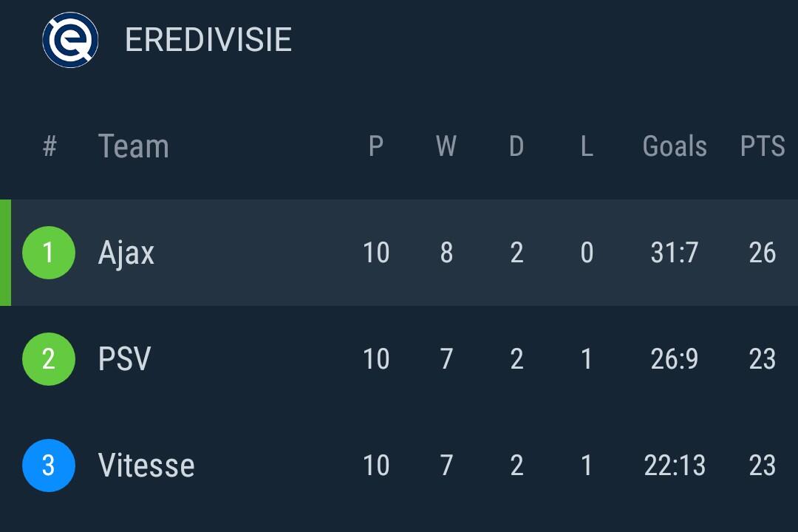Open the PSV team page
Screen dimensions: 798x532
coord(124,359)
